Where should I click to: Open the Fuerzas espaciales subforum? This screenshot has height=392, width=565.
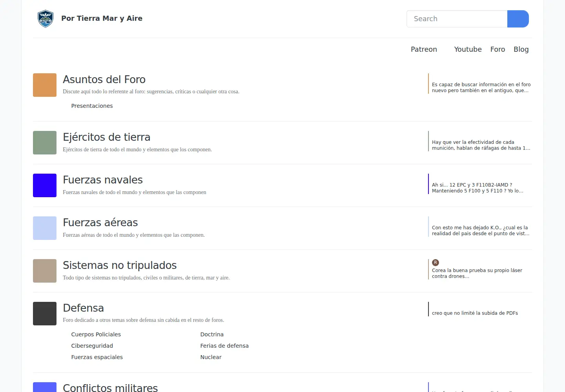97,357
